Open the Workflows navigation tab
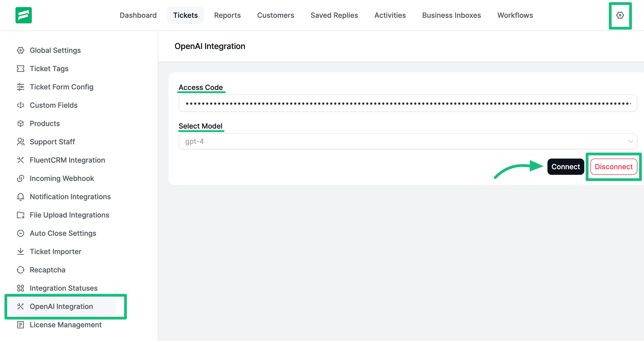 pos(515,15)
